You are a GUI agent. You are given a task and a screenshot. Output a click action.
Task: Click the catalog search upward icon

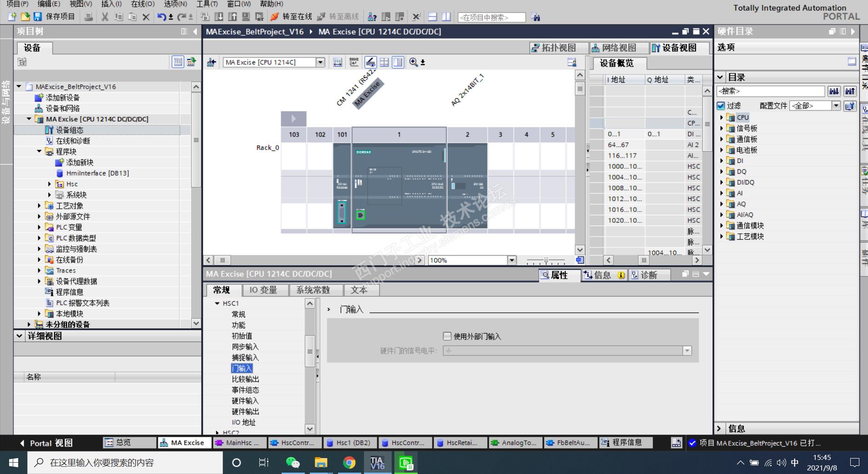(x=850, y=91)
